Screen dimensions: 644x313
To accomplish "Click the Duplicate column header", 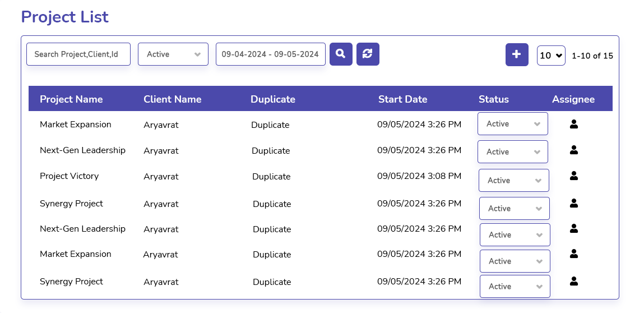I will [x=273, y=99].
